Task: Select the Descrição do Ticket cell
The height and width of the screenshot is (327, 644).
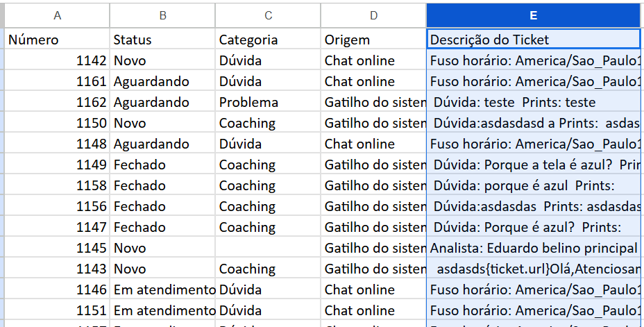Action: [x=534, y=40]
